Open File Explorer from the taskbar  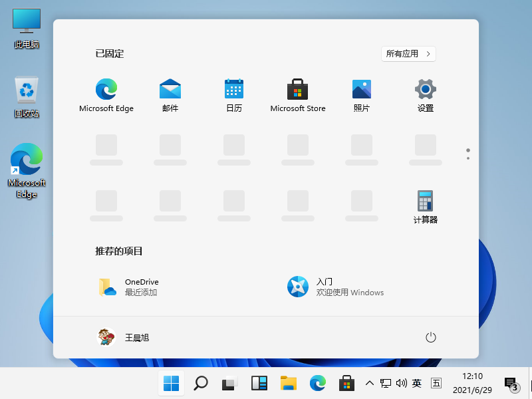289,383
